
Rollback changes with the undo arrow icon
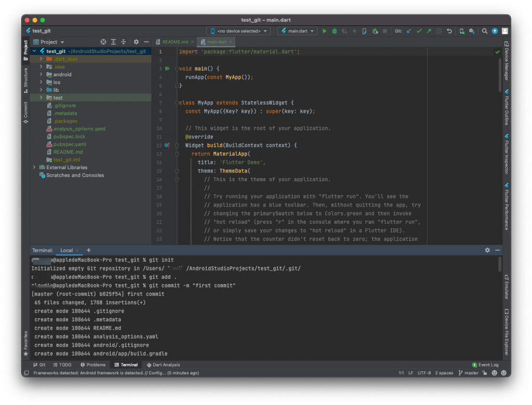[449, 31]
